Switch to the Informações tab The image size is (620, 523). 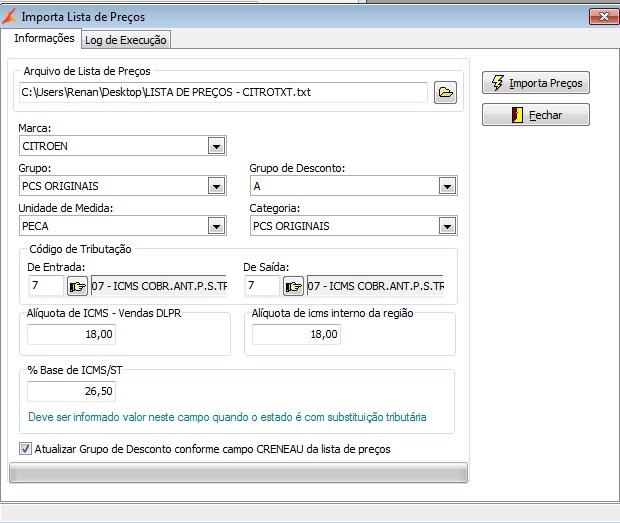(44, 38)
